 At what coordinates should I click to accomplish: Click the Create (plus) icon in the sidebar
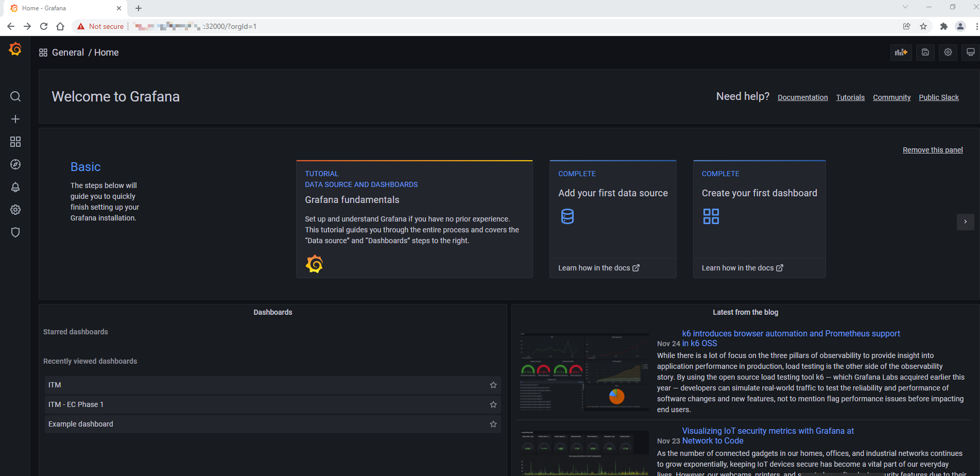15,119
